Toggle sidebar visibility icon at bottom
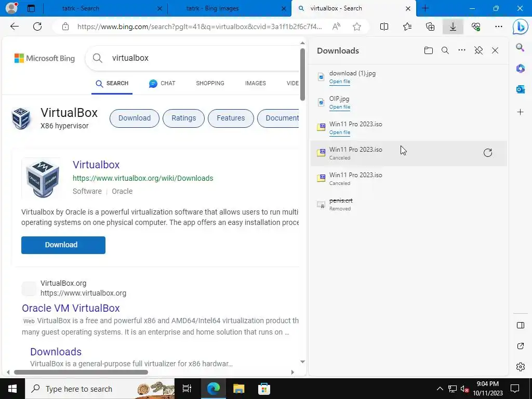 520,325
